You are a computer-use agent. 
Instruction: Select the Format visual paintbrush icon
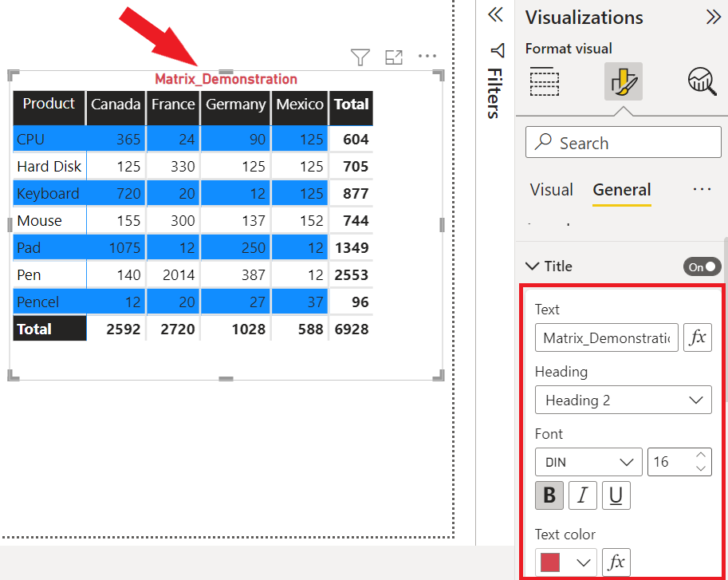623,81
